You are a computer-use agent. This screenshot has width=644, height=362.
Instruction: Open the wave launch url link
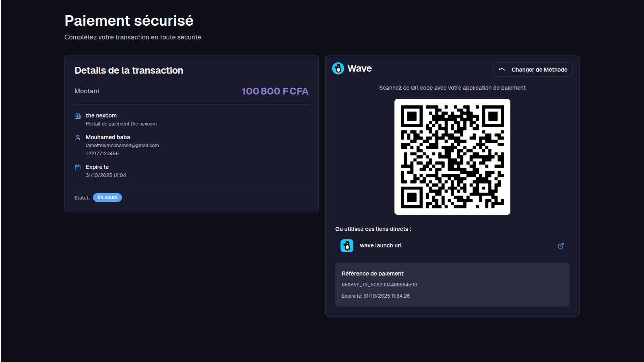[x=380, y=246]
